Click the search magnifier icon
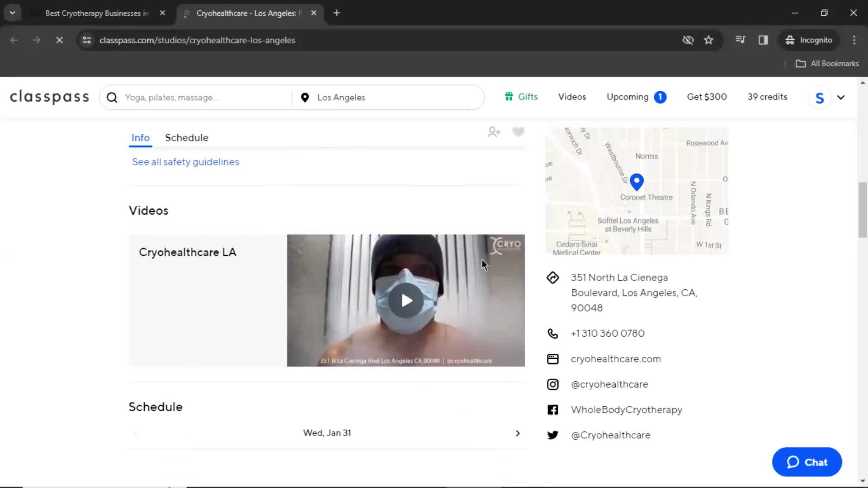Image resolution: width=868 pixels, height=488 pixels. pos(112,98)
